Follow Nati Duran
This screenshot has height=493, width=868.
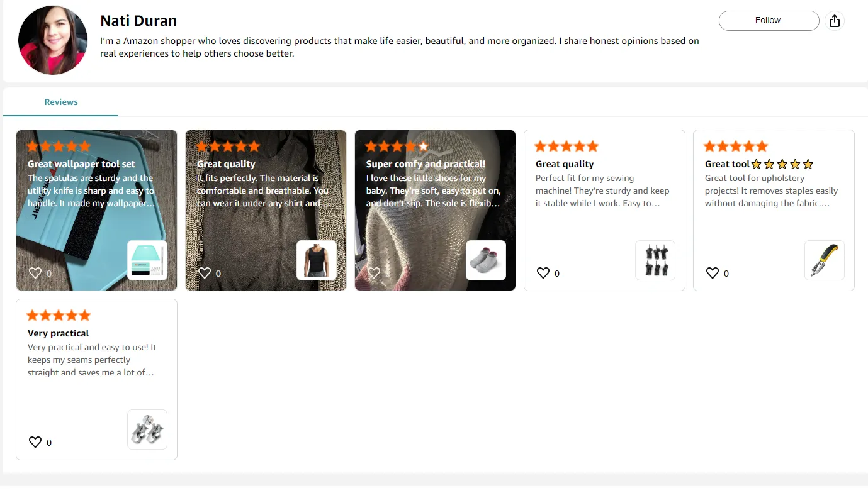769,21
